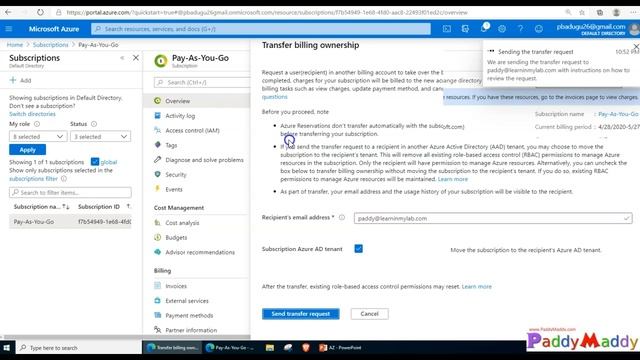
Task: Open File Explorer from taskbar
Action: 269,348
